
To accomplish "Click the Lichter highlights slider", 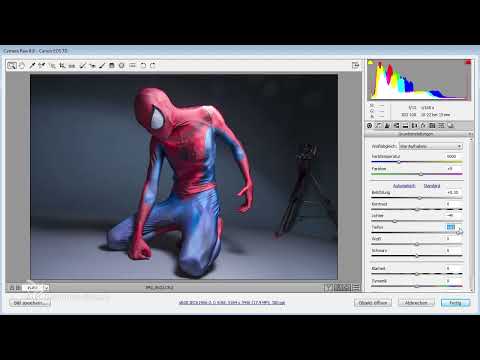I will tap(417, 221).
